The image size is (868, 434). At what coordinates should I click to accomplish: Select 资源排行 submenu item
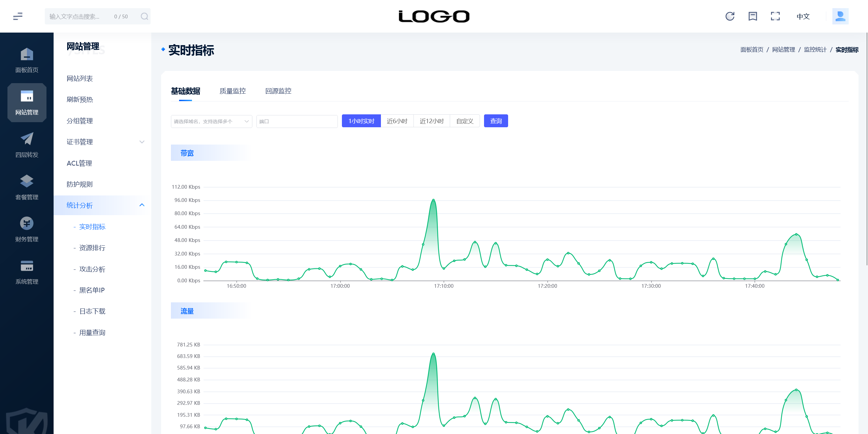click(x=92, y=248)
